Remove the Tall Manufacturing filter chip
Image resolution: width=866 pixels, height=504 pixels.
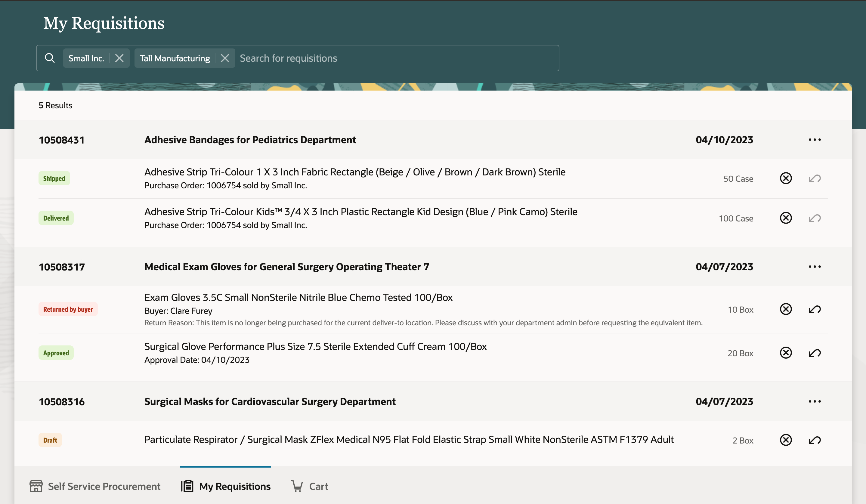pyautogui.click(x=225, y=58)
